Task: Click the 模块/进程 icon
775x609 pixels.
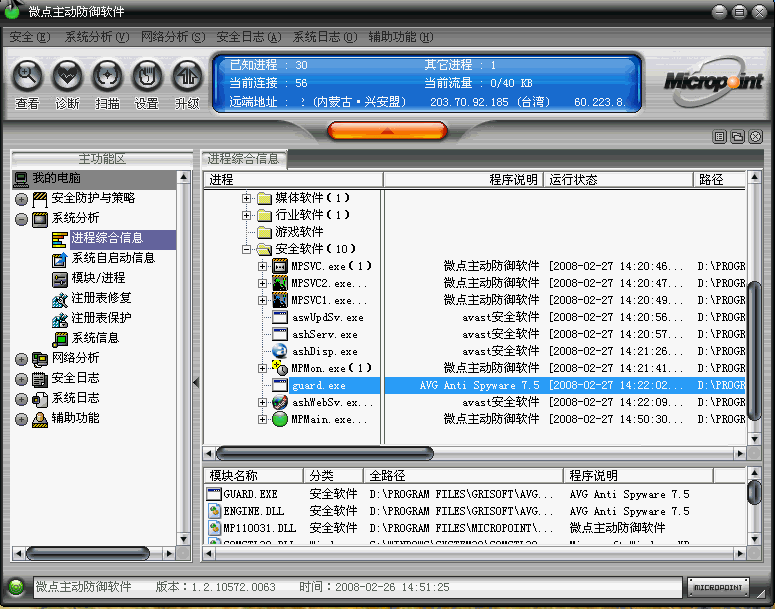Action: point(59,279)
